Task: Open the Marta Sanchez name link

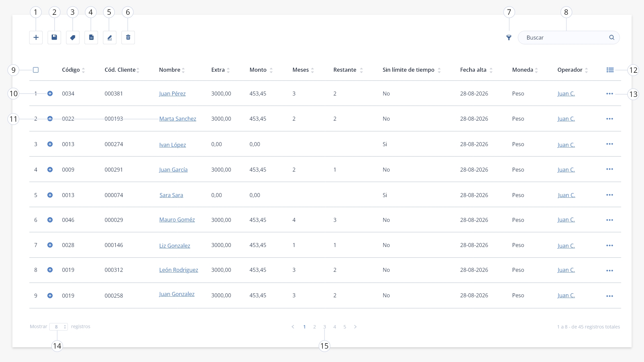Action: 178,119
